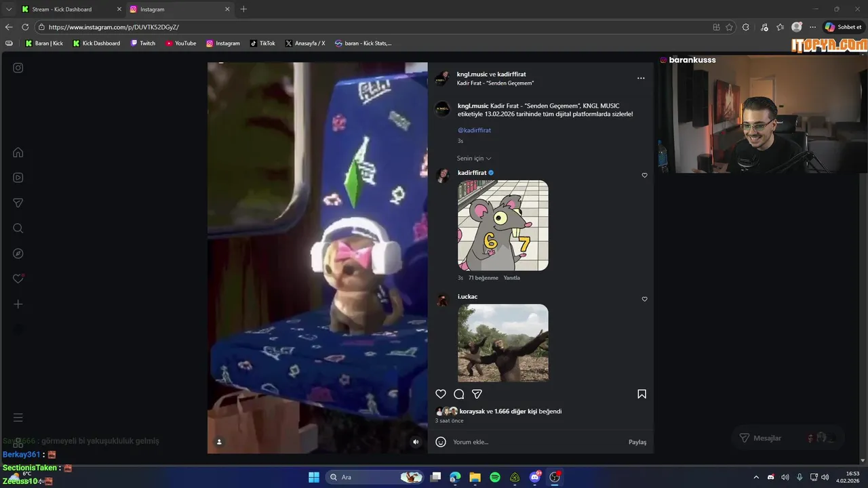This screenshot has width=868, height=488.
Task: Expand tab search dropdown arrow
Action: pos(8,9)
